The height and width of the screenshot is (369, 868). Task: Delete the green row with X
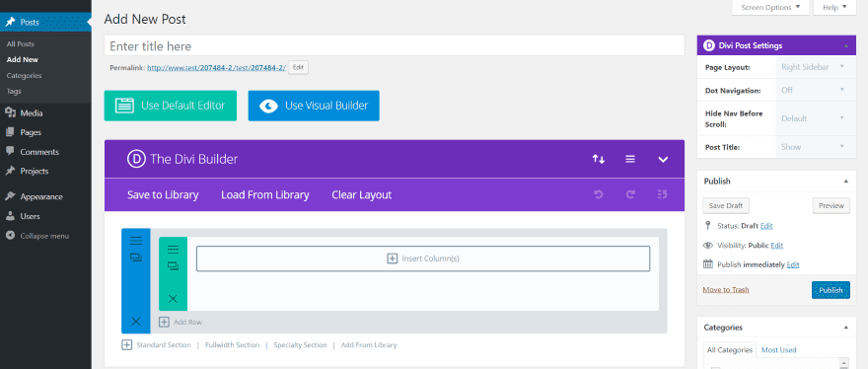point(173,299)
